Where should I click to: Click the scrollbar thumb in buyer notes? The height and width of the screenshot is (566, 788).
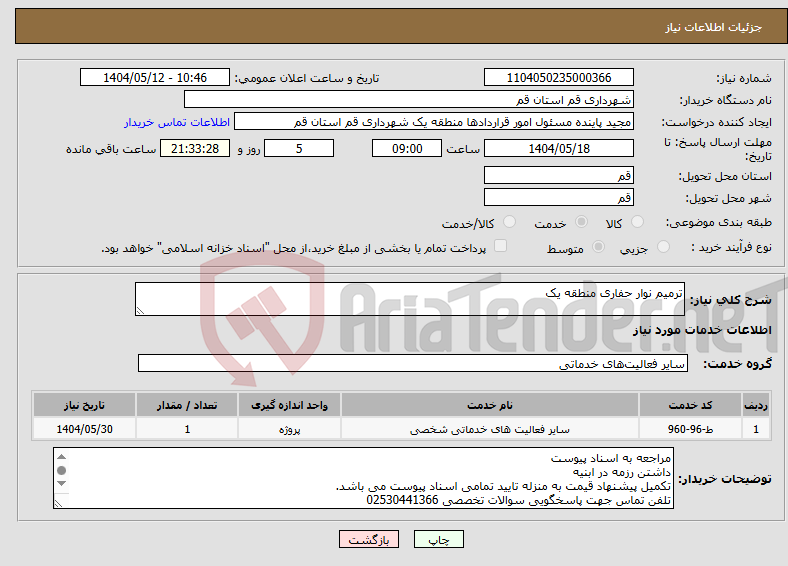[61, 470]
